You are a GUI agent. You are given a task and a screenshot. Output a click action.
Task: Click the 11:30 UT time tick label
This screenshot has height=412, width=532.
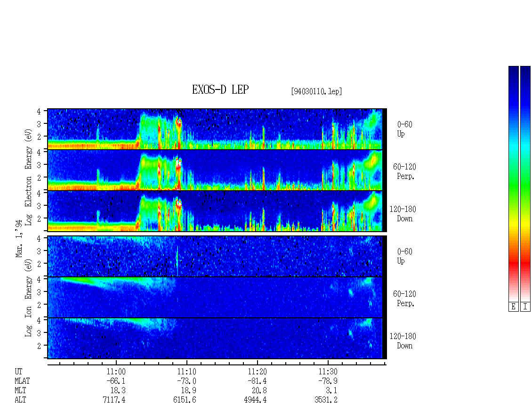tap(328, 372)
